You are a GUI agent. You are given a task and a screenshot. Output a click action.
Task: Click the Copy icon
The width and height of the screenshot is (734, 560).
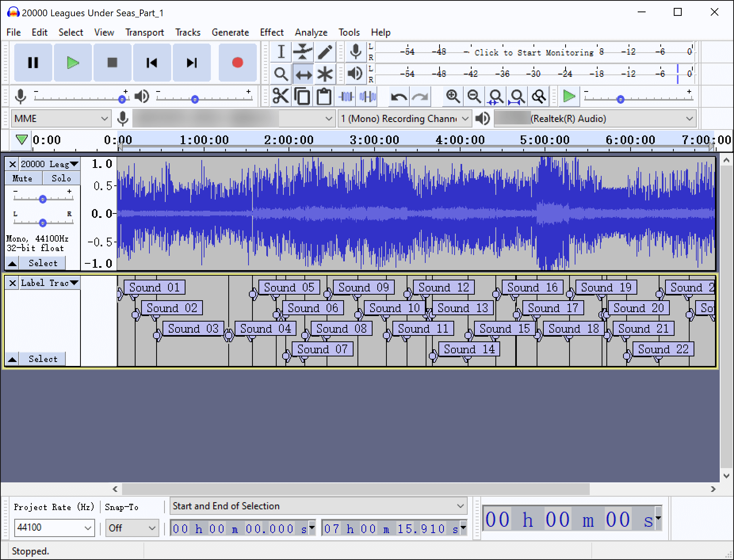(x=302, y=96)
